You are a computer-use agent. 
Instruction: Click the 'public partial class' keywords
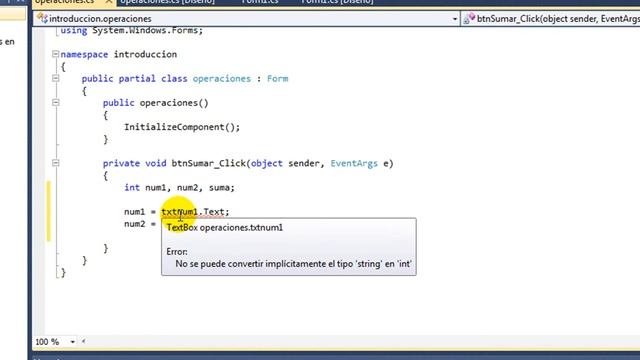[x=134, y=79]
